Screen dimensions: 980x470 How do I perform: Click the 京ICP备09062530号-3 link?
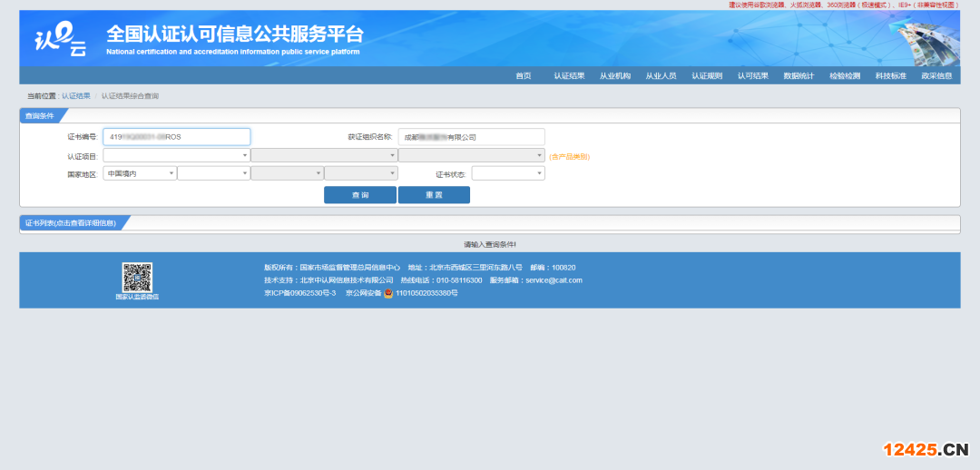click(x=300, y=292)
